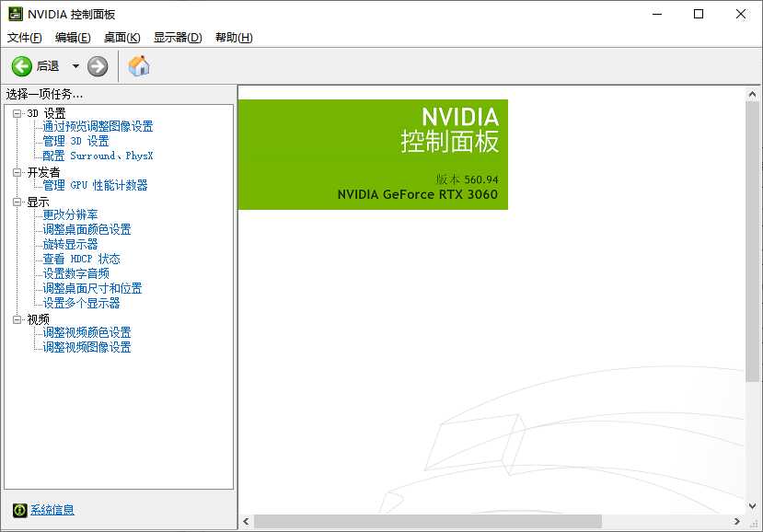Close the NVIDIA control panel window
Viewport: 763px width, 532px height.
[x=741, y=14]
